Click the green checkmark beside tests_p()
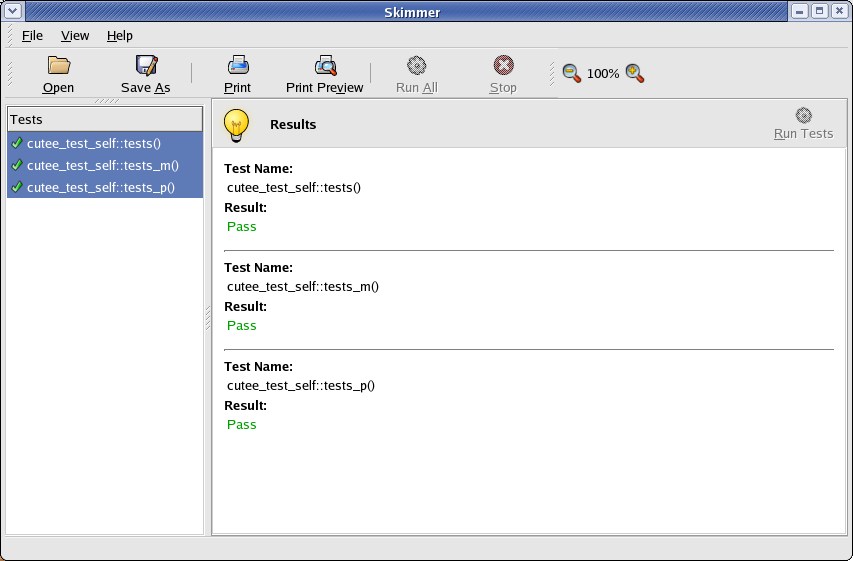The width and height of the screenshot is (853, 561). pos(17,186)
